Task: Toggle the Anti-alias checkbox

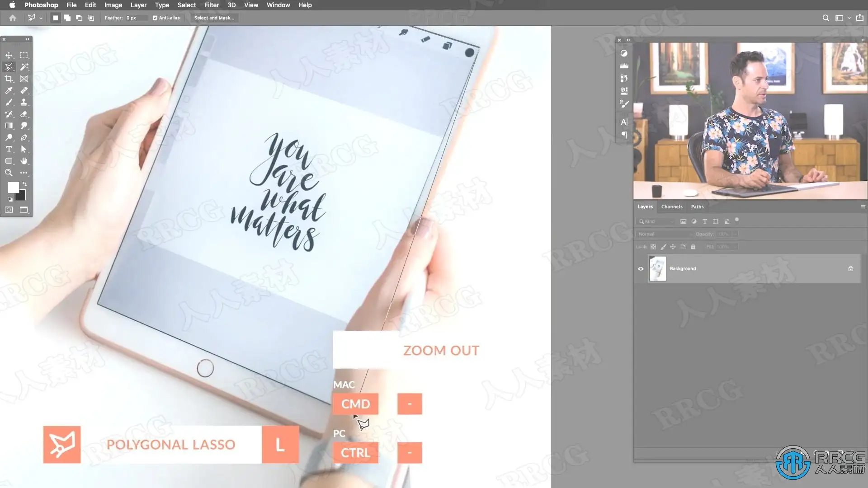Action: point(155,18)
